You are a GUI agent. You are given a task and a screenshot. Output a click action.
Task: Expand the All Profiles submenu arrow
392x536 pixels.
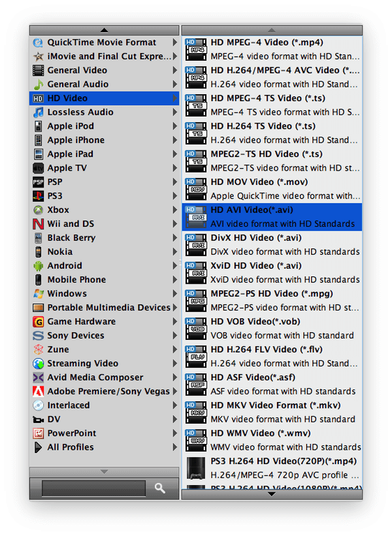pos(174,448)
